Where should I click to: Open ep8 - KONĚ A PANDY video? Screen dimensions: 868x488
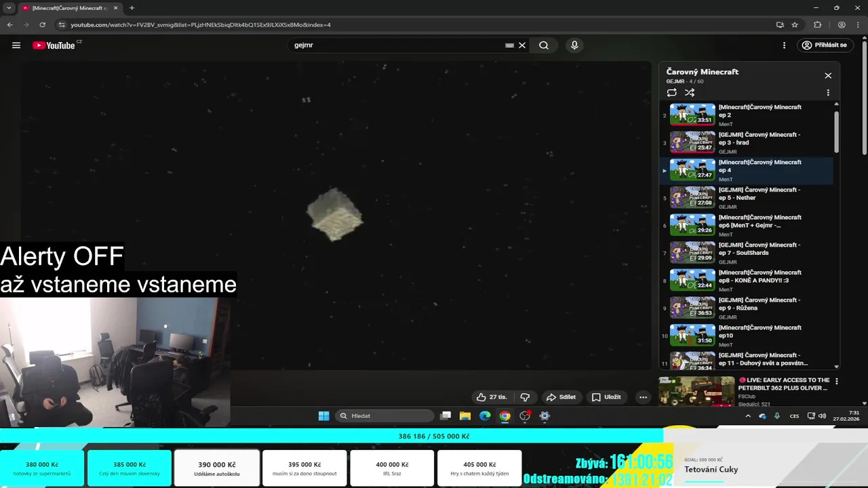click(x=746, y=281)
